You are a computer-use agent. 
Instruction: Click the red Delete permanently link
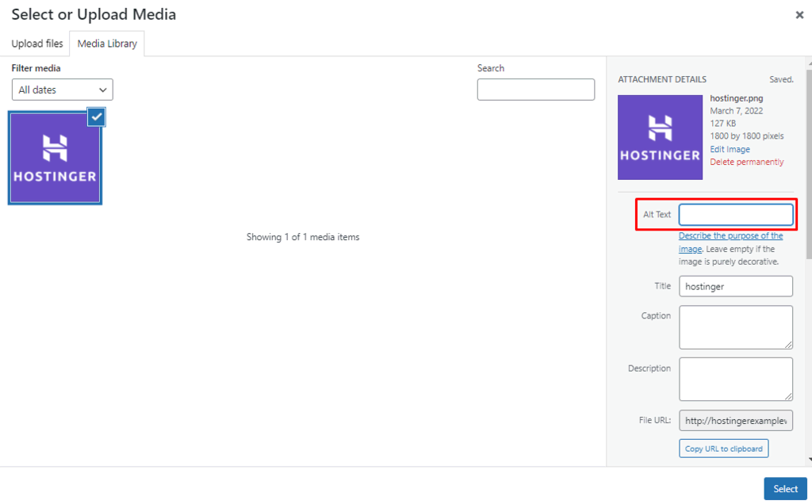(x=746, y=162)
